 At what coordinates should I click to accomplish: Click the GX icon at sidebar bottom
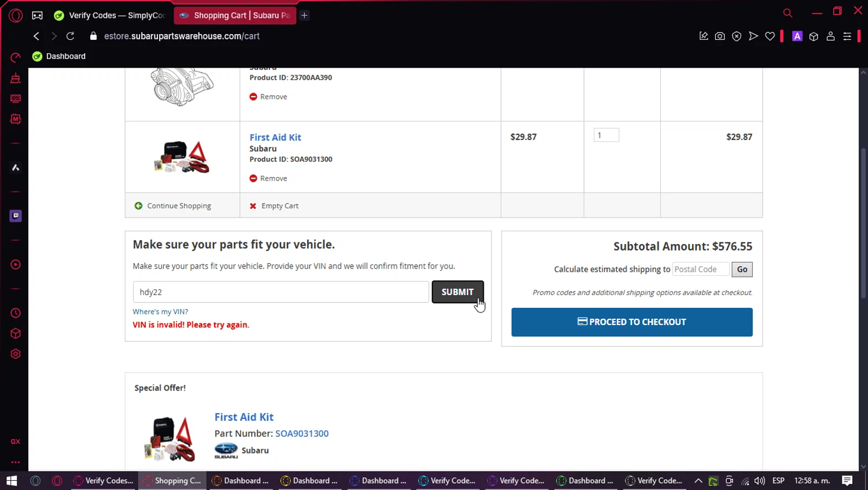[x=16, y=441]
